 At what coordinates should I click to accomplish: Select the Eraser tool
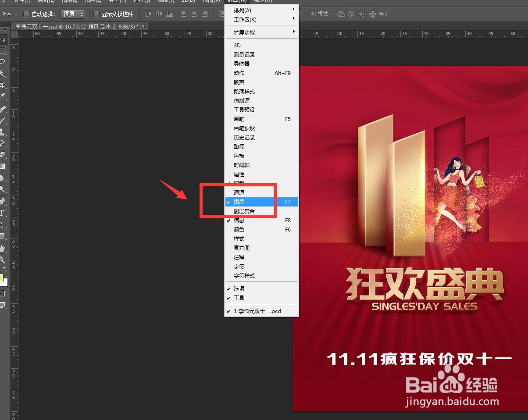[x=3, y=154]
